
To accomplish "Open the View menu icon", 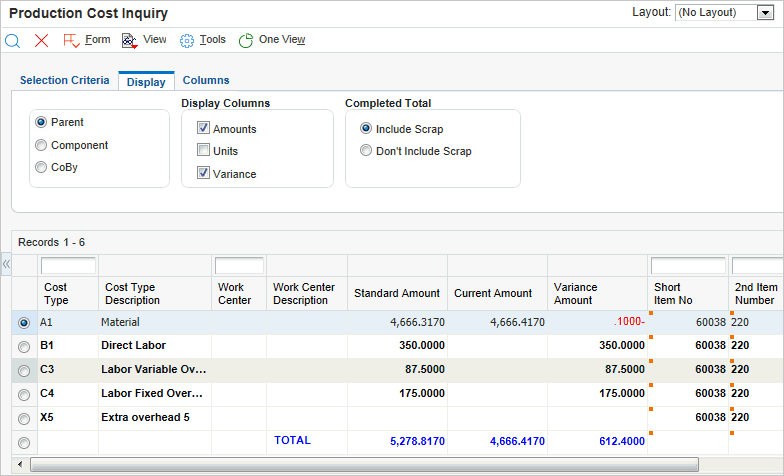I will tap(129, 40).
